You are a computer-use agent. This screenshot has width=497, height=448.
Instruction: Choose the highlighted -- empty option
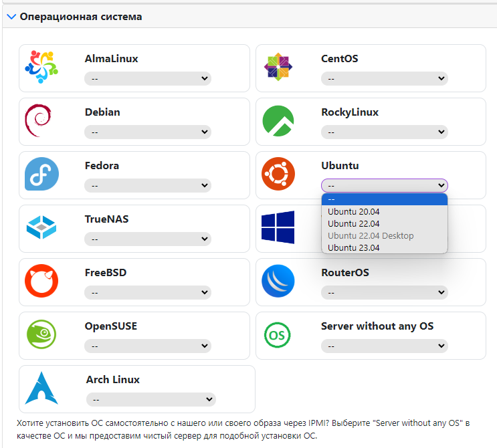tap(385, 199)
